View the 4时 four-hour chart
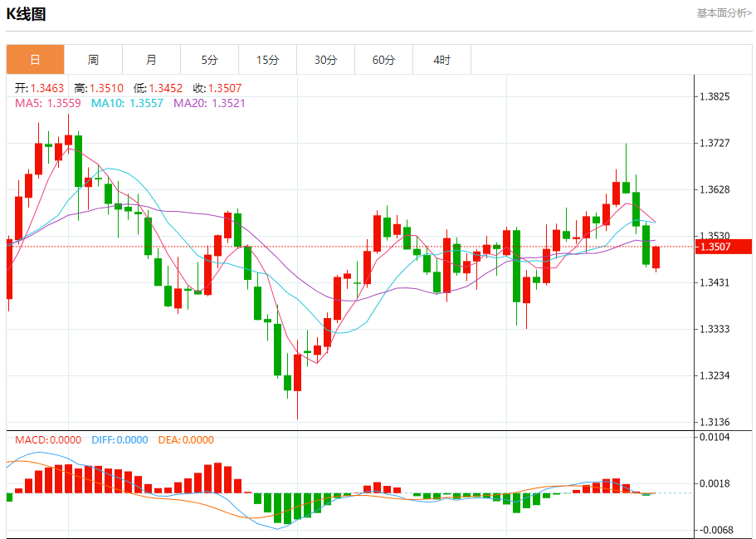Screen dimensions: 756x539 [441, 60]
